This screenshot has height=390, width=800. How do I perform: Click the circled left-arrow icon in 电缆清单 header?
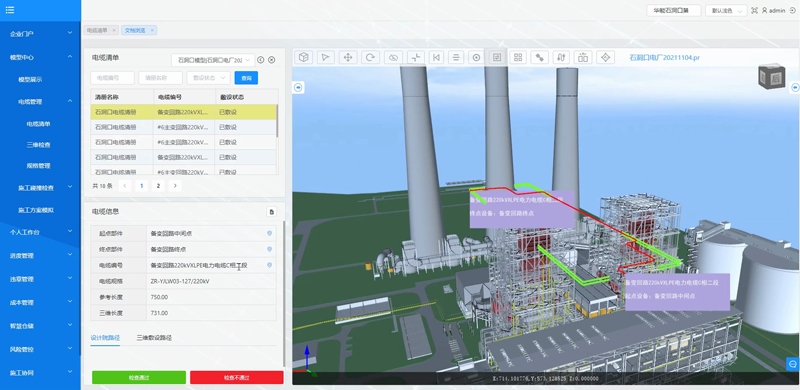point(261,60)
